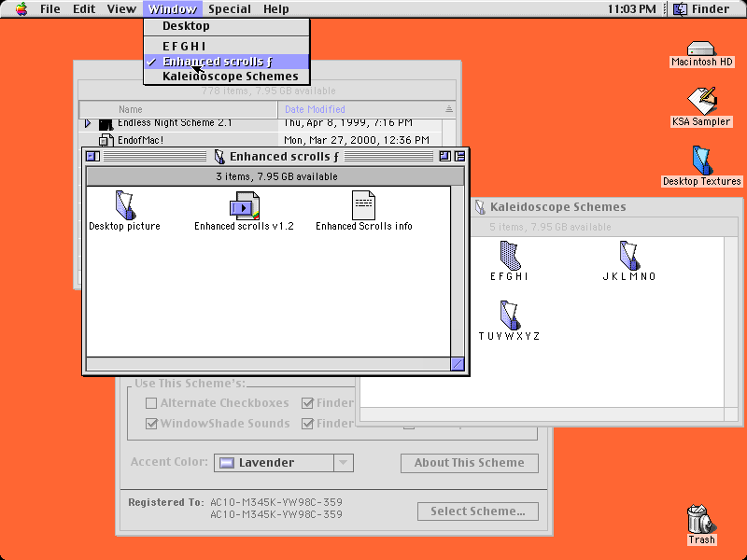Click the Kaleidoscope Schemes title bar folder icon

tap(480, 207)
